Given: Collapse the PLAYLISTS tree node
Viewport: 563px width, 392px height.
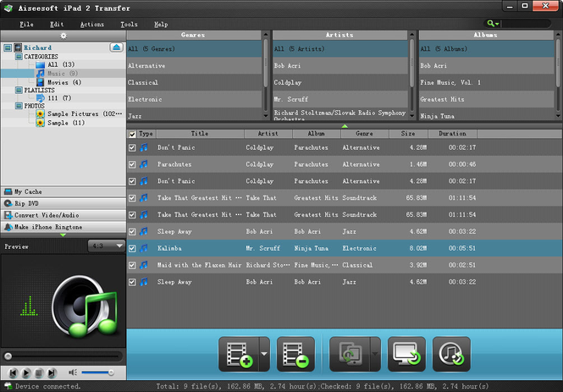Looking at the screenshot, I should pyautogui.click(x=19, y=90).
